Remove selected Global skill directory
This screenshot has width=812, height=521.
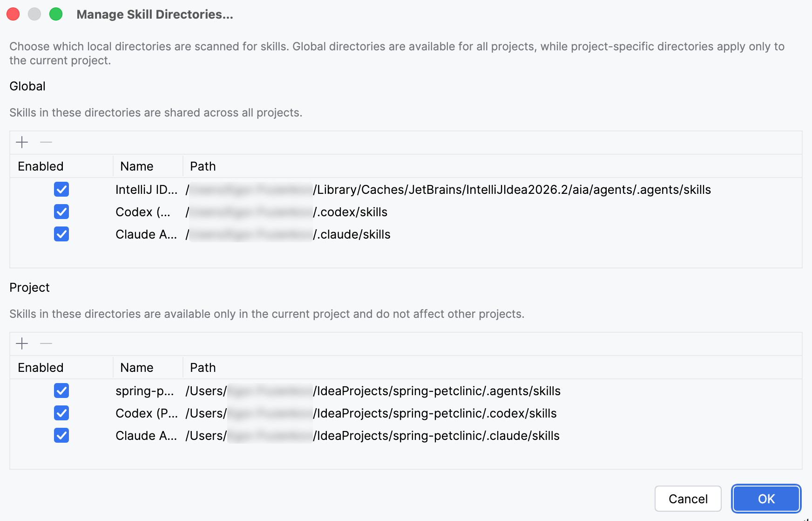coord(46,142)
